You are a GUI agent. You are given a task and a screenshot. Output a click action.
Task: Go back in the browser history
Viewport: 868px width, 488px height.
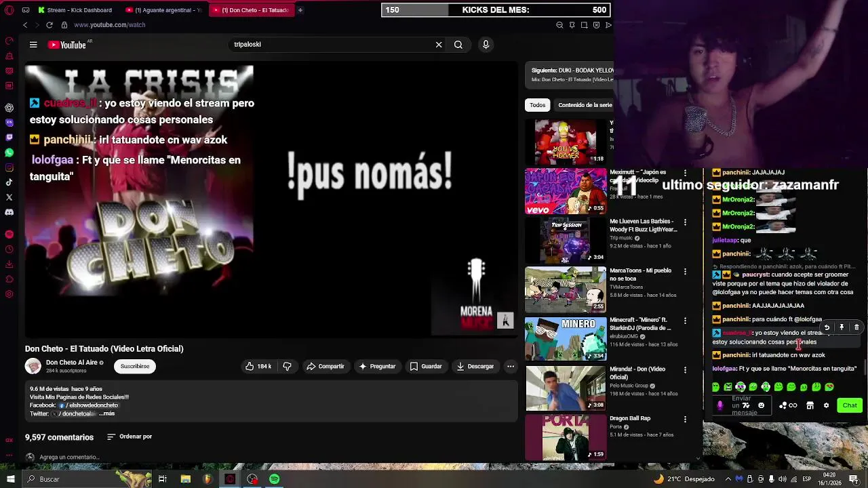point(25,25)
